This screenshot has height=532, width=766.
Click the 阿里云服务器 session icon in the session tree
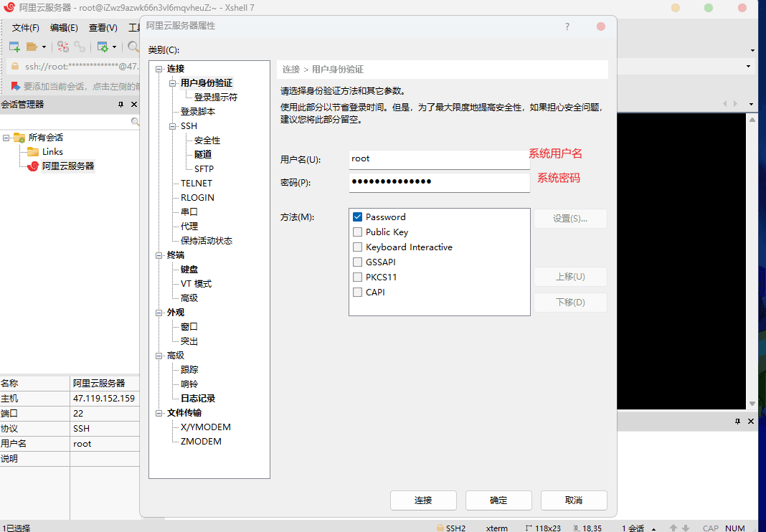33,166
